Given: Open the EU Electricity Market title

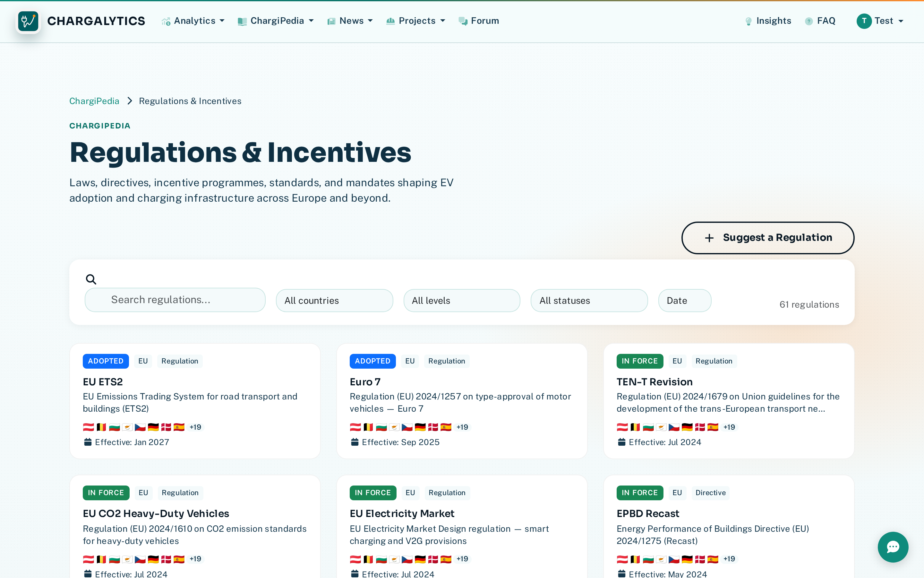Looking at the screenshot, I should [x=402, y=513].
